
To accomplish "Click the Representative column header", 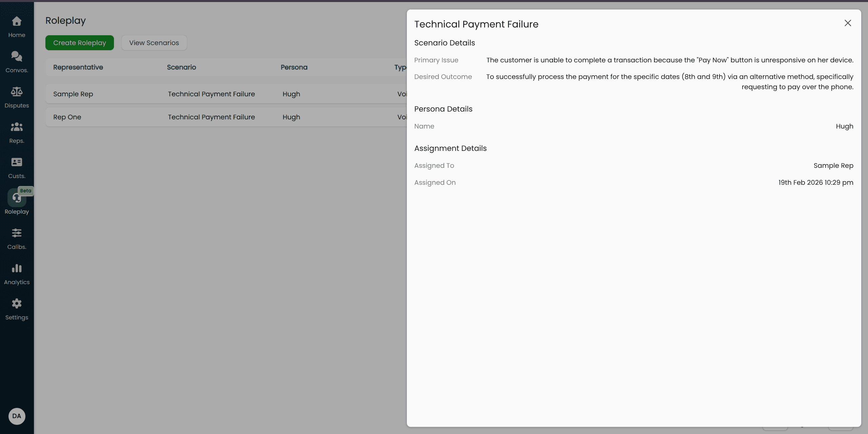I will (x=78, y=67).
